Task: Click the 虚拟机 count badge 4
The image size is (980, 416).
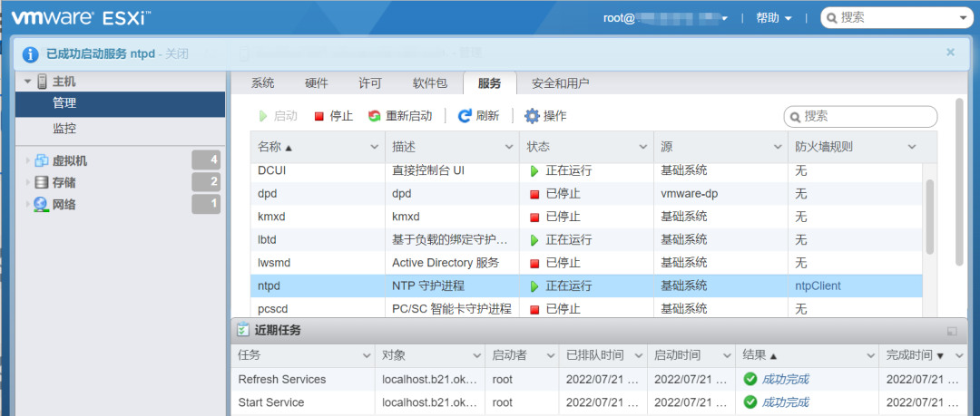Action: pyautogui.click(x=206, y=160)
